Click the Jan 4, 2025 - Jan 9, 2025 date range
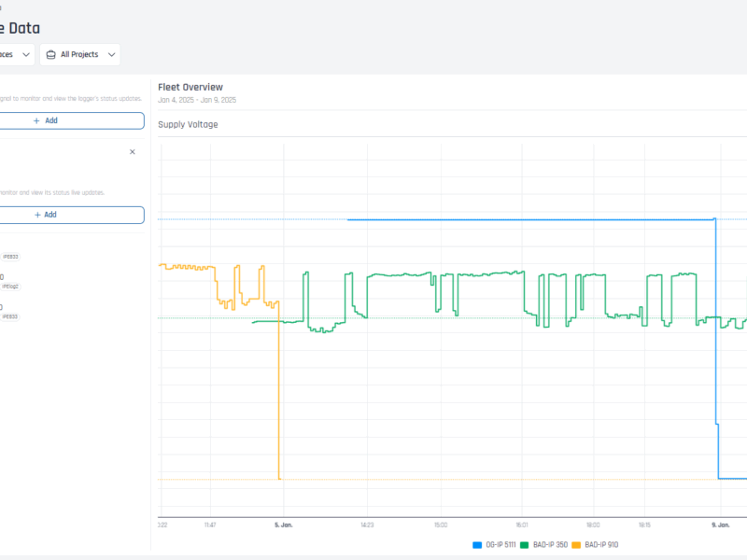 click(197, 100)
